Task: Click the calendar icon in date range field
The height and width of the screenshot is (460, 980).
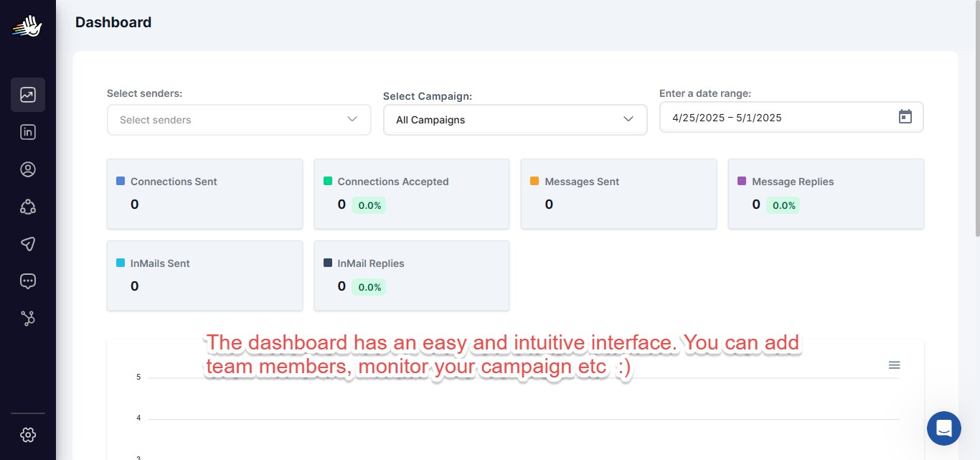Action: [x=905, y=117]
